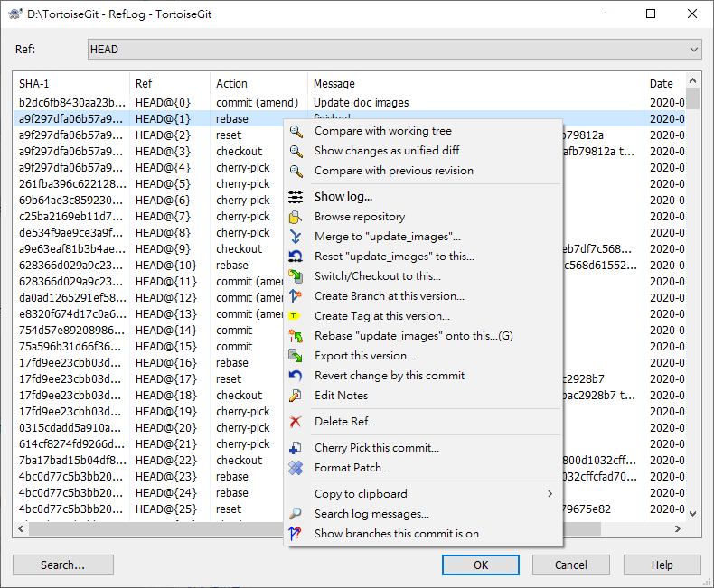Viewport: 714px width, 588px height.
Task: Click the red Delete Ref icon
Action: click(296, 422)
